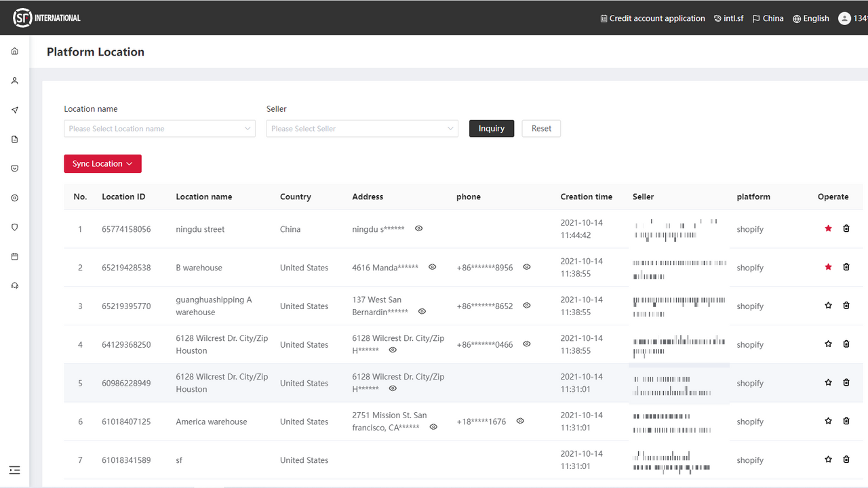Click Location ID 61018407125
868x488 pixels.
click(x=126, y=422)
